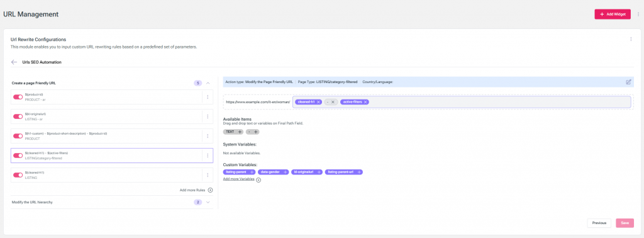
Task: Open options menu for LISTING - ar rule
Action: tap(208, 116)
